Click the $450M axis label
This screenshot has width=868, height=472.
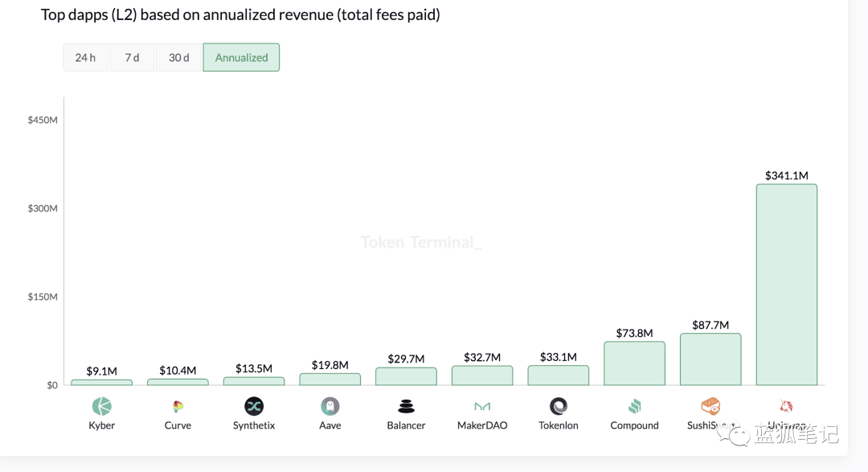(x=43, y=121)
